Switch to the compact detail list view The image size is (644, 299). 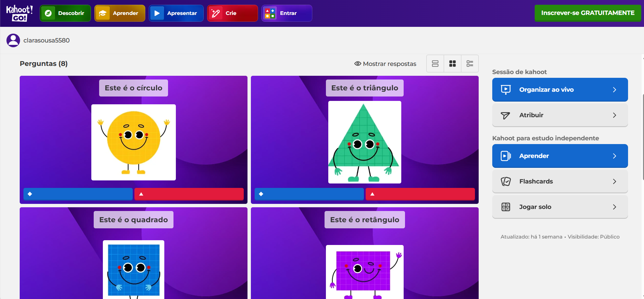470,64
